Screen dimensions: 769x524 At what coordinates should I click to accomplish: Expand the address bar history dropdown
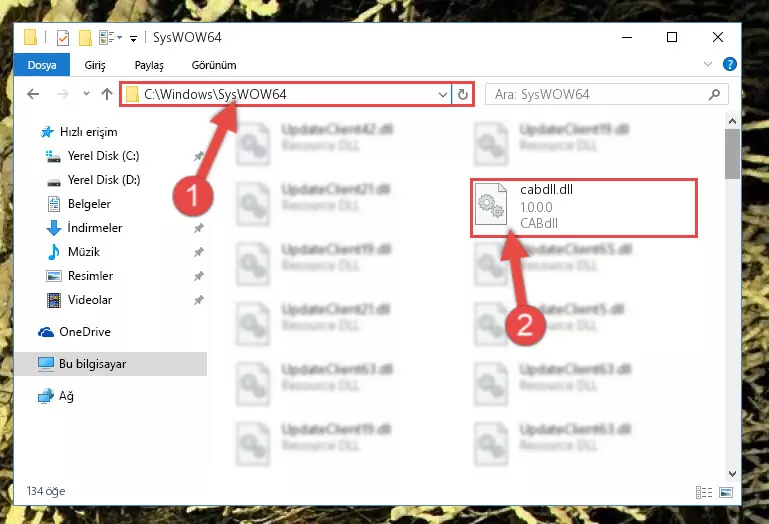(442, 94)
